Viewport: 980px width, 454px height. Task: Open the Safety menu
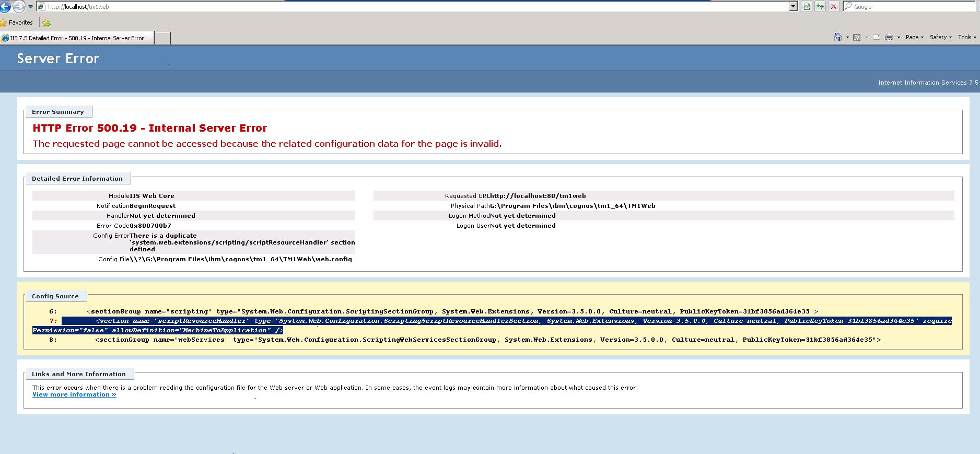pos(941,37)
